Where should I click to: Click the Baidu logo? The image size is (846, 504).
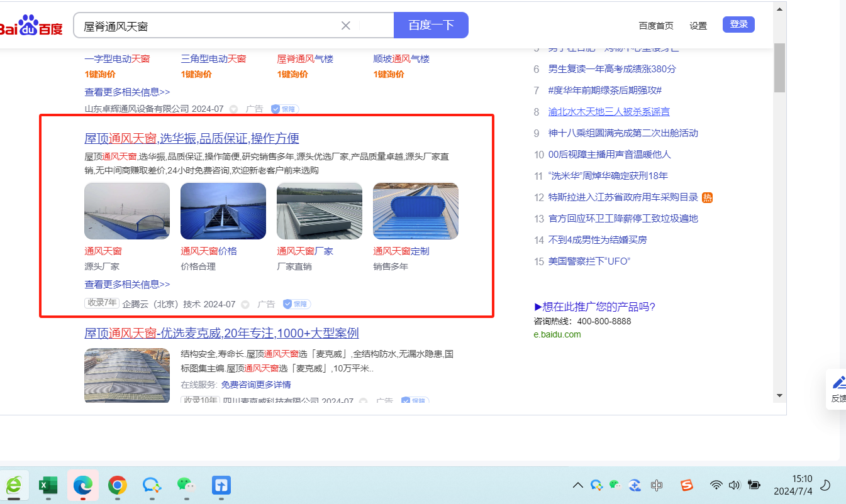pyautogui.click(x=30, y=26)
